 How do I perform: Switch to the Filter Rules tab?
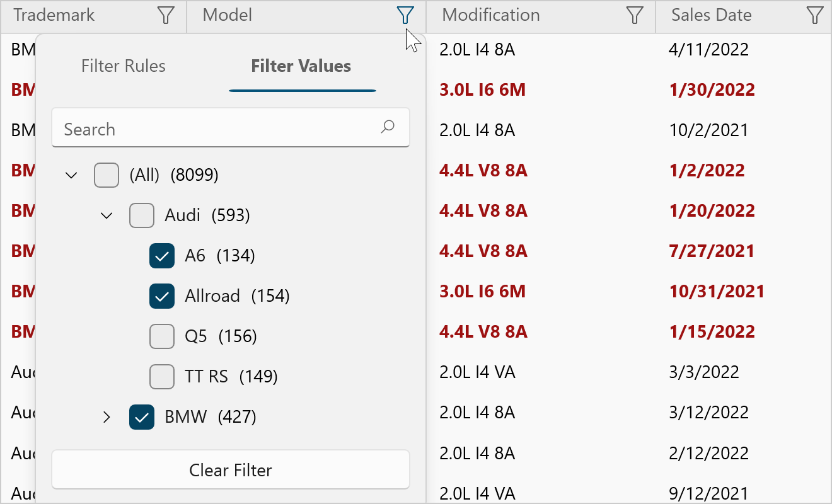[x=124, y=66]
